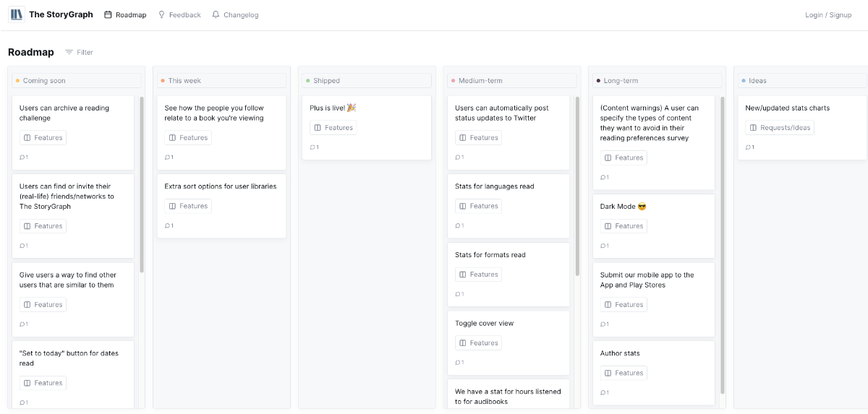Open the 'Author stats' card
Viewport: 868px width, 414px height.
[x=654, y=373]
